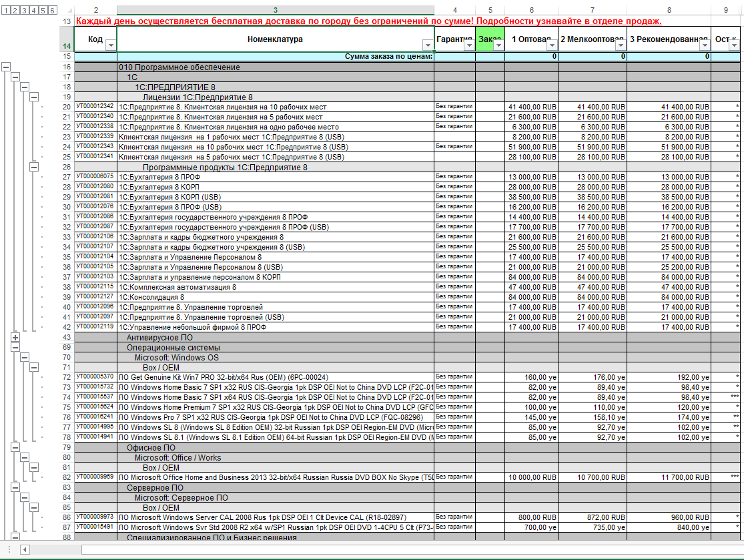Viewport: 744px width, 560px height.
Task: Collapse the Box / OEM group at row 81
Action: click(x=34, y=467)
